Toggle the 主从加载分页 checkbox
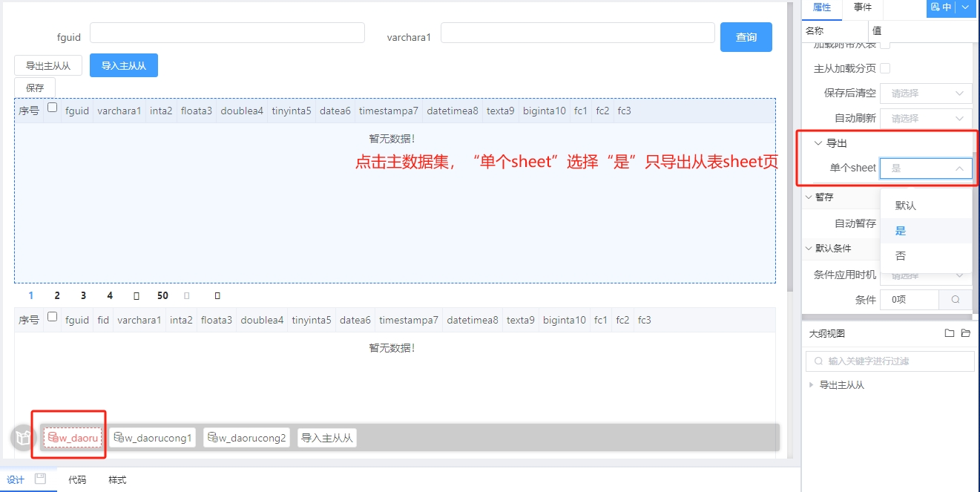Image resolution: width=980 pixels, height=492 pixels. pyautogui.click(x=885, y=68)
